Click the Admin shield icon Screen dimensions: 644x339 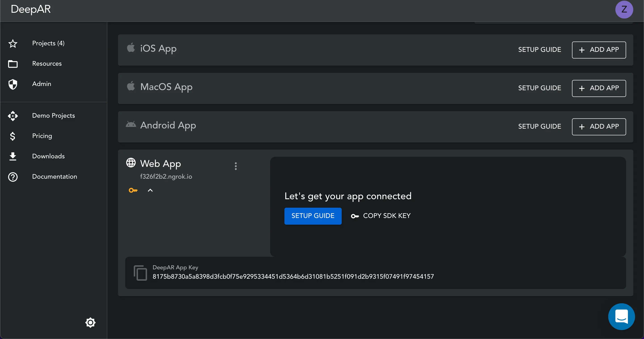click(x=13, y=84)
